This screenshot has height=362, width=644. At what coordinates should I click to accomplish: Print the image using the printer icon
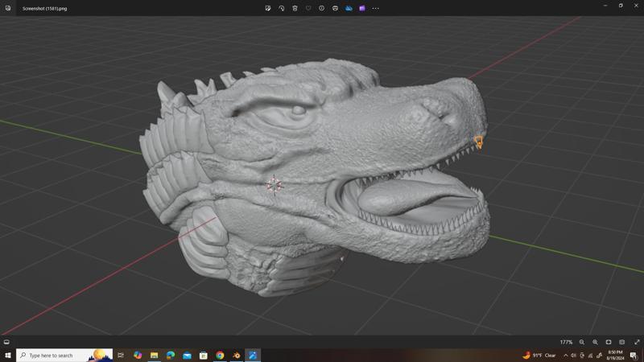(x=335, y=8)
